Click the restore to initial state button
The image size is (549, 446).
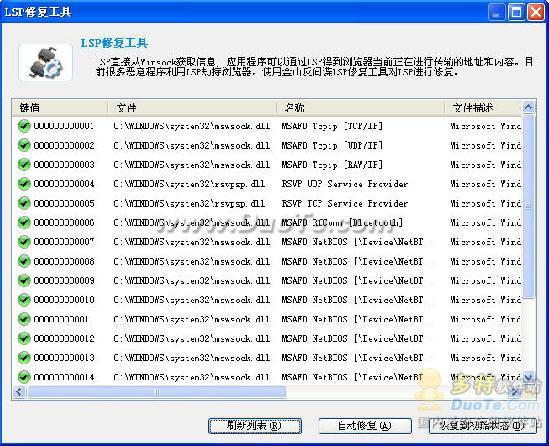(x=483, y=426)
